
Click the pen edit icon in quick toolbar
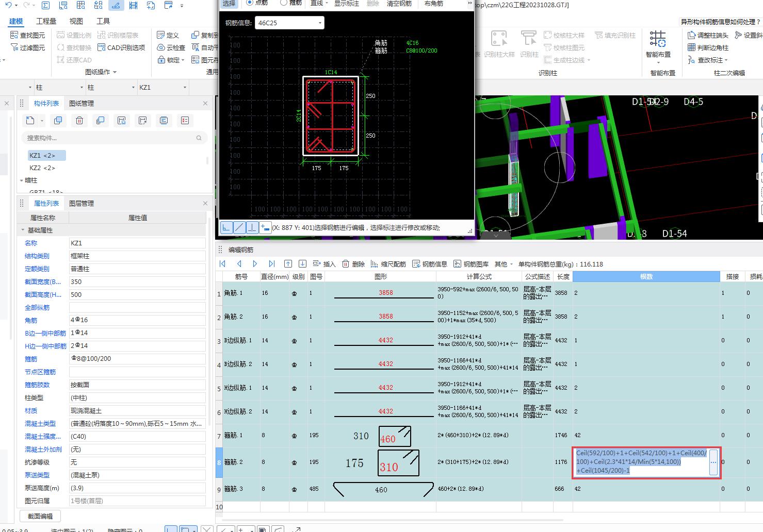[x=116, y=5]
